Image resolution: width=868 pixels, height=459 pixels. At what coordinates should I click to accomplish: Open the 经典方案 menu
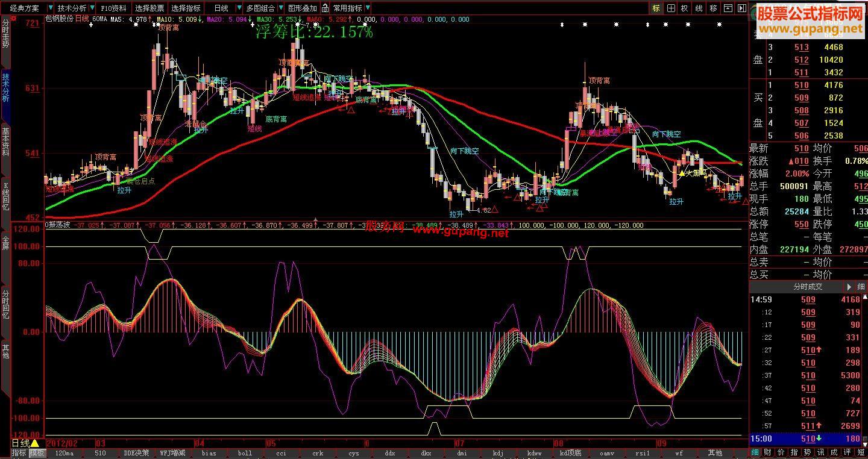pyautogui.click(x=24, y=8)
